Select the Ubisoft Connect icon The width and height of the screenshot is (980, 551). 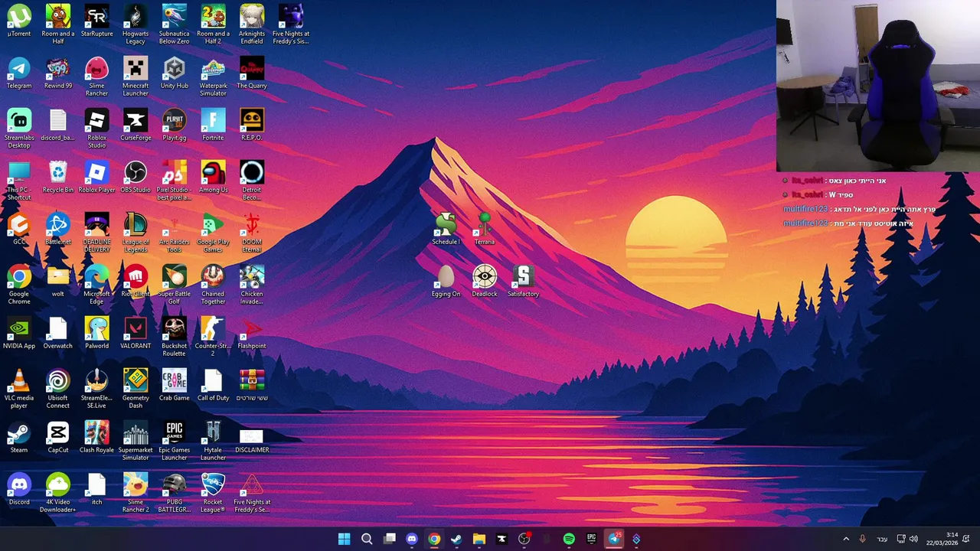coord(58,389)
